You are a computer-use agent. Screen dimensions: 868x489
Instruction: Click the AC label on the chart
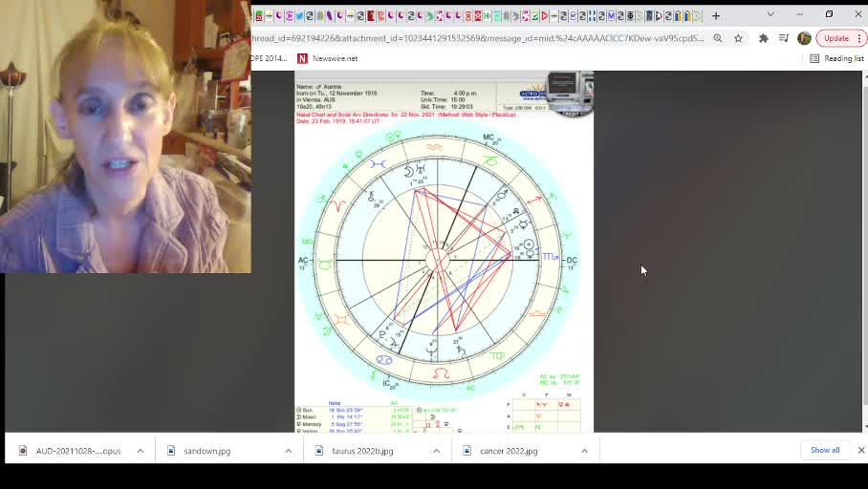(x=303, y=260)
